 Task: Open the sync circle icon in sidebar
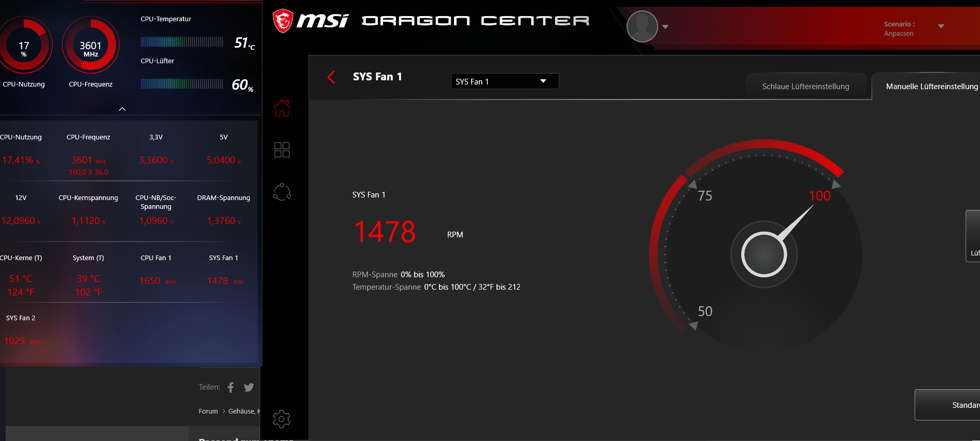[x=282, y=192]
